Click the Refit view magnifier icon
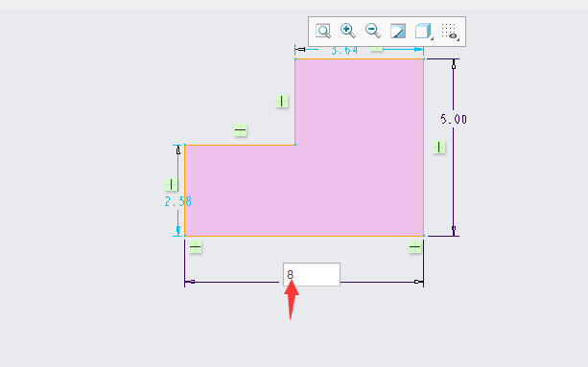The image size is (588, 367). click(323, 31)
